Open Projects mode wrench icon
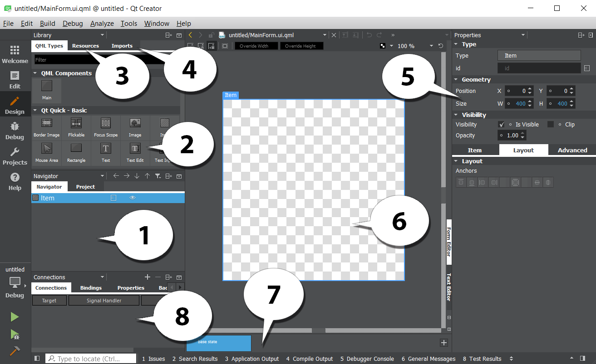The width and height of the screenshot is (596, 364). (x=15, y=156)
